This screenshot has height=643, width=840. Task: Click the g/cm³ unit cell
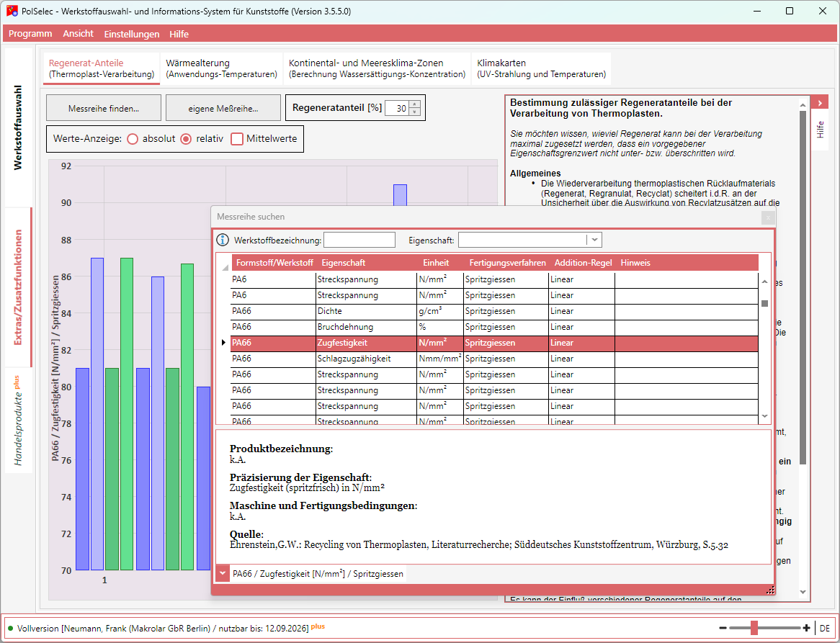(x=440, y=311)
